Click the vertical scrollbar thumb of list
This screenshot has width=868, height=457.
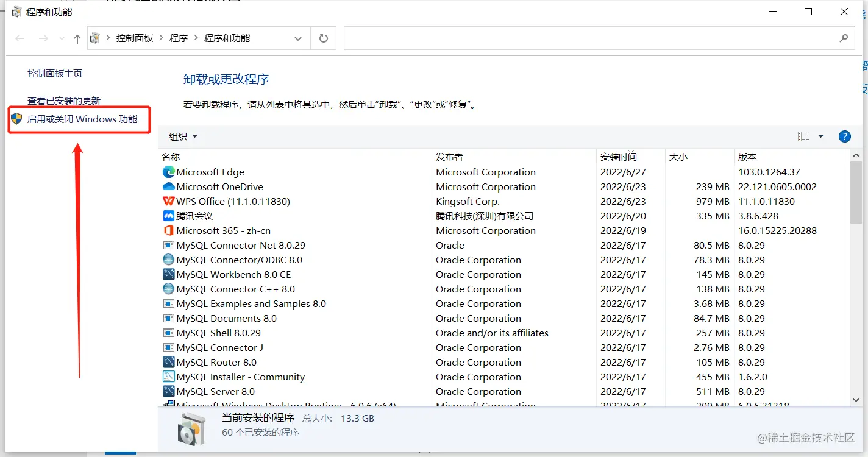coord(856,194)
